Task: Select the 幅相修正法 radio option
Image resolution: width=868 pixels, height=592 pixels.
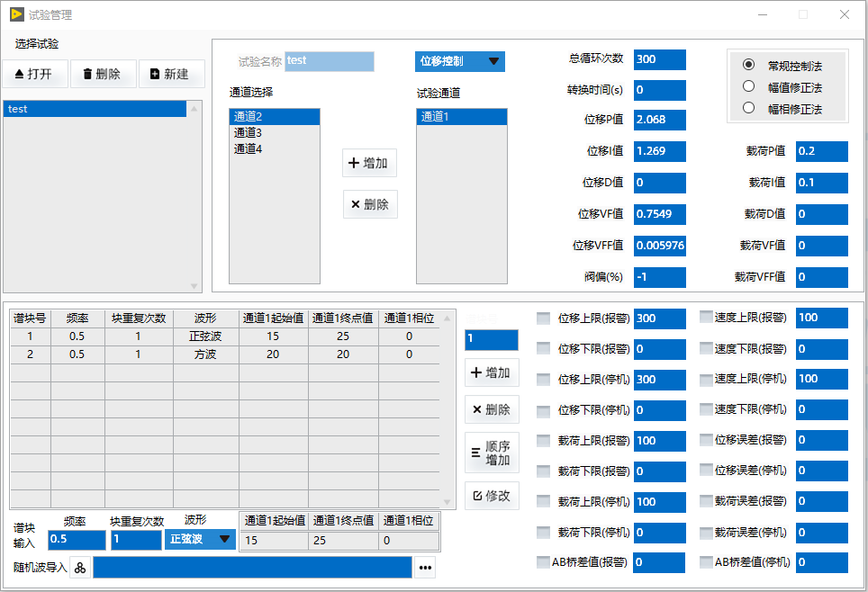Action: click(748, 108)
